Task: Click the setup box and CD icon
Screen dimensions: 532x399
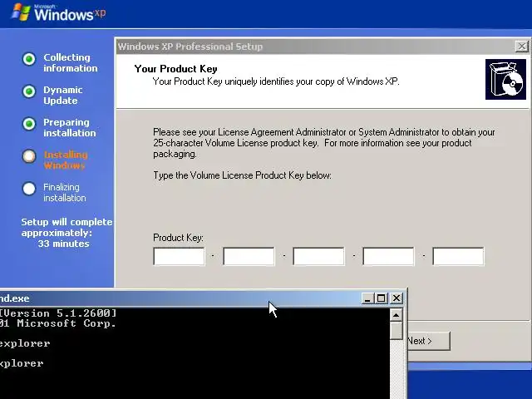Action: (505, 80)
